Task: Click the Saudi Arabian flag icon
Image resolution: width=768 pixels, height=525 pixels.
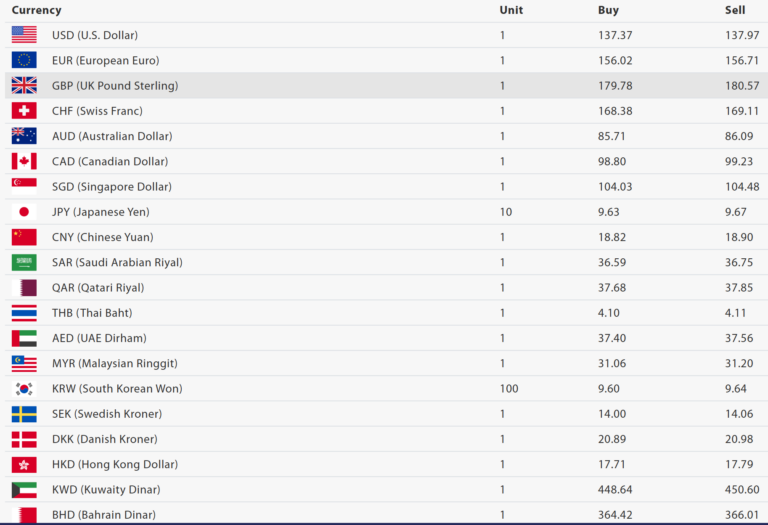Action: (x=24, y=262)
